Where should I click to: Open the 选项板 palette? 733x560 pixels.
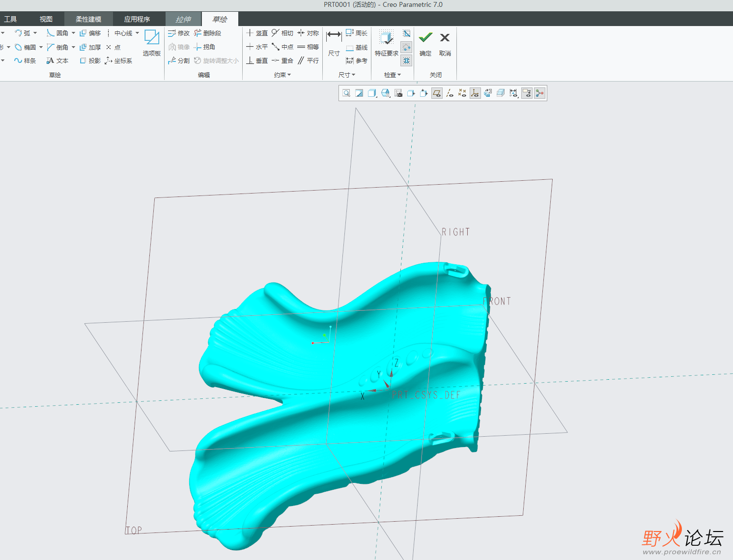click(x=151, y=42)
